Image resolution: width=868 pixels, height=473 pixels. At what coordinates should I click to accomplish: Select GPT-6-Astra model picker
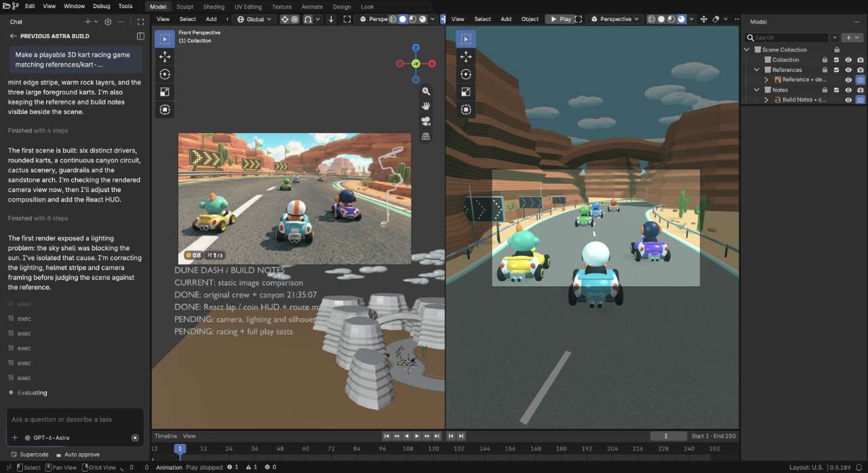(47, 438)
